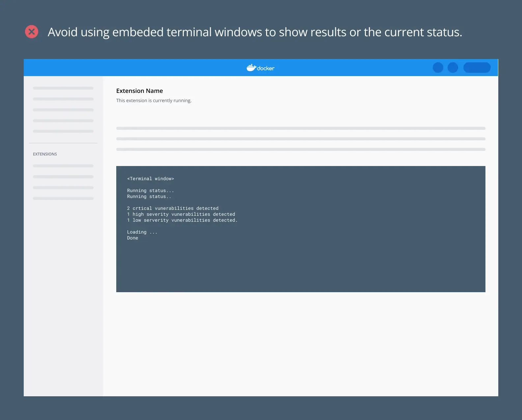
Task: Select the third sidebar placeholder item above divider
Action: (x=63, y=110)
